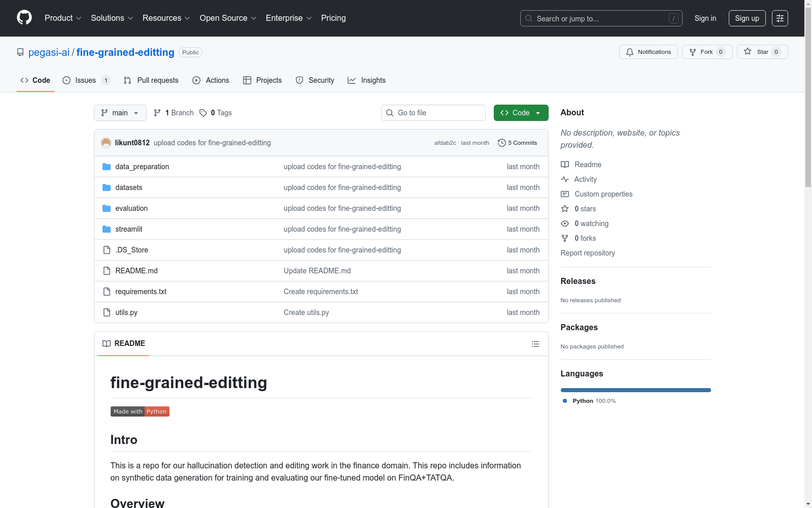This screenshot has width=812, height=508.
Task: Open the main branch selector dropdown
Action: click(120, 113)
